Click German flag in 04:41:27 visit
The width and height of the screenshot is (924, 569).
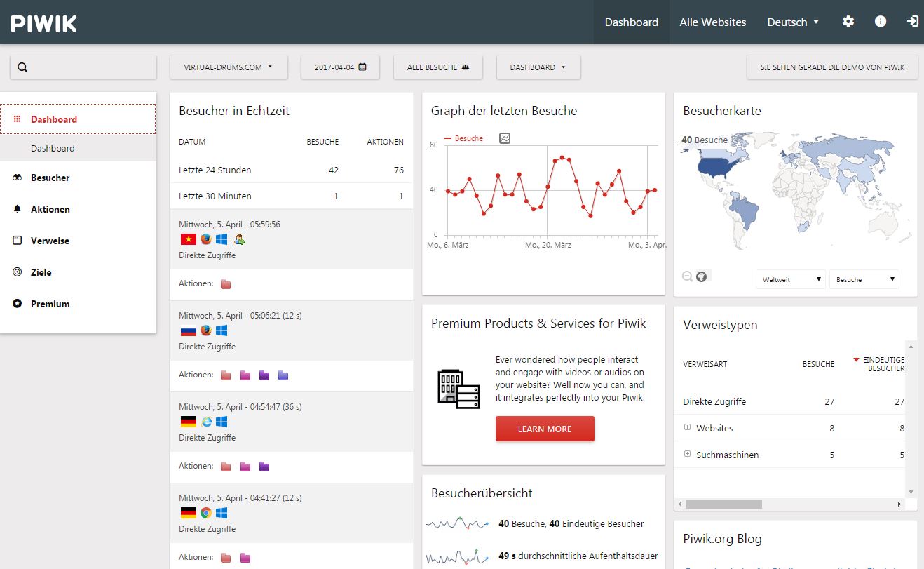pos(187,513)
